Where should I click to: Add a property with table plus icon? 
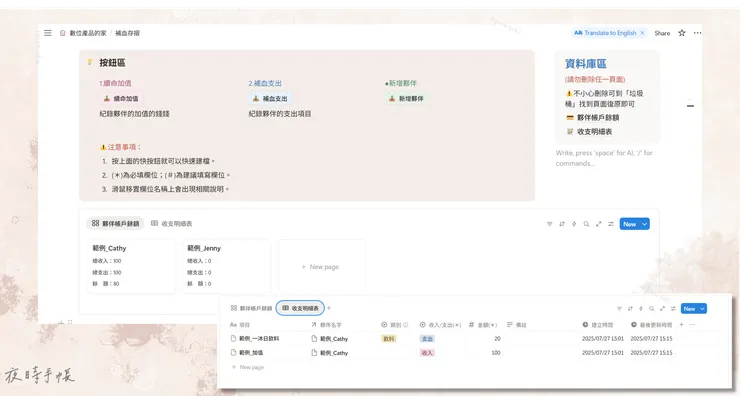(681, 325)
